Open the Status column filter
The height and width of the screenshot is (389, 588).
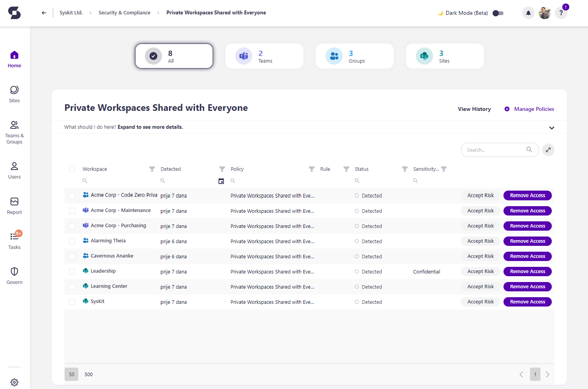pyautogui.click(x=405, y=169)
